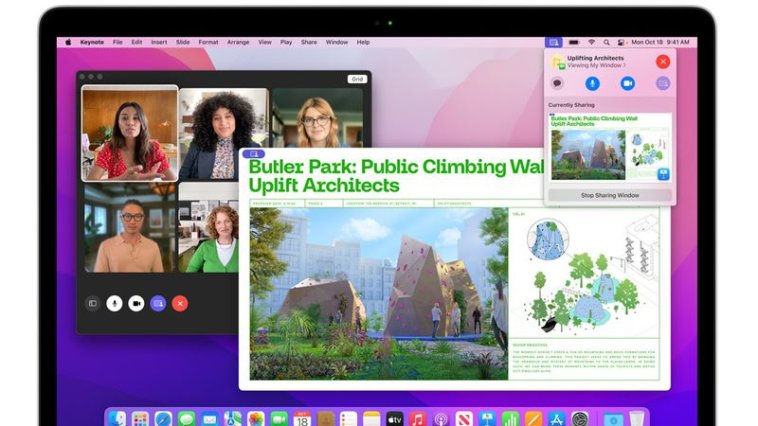Open the Apple menu
This screenshot has height=426, width=758.
coord(68,43)
